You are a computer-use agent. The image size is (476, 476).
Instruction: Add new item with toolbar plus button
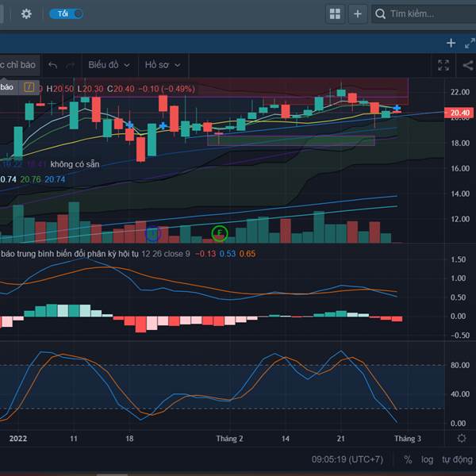click(x=358, y=14)
